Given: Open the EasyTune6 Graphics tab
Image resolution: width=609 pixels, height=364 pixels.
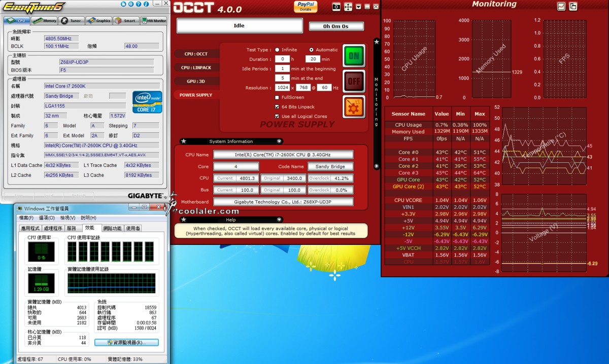Looking at the screenshot, I should pos(99,21).
